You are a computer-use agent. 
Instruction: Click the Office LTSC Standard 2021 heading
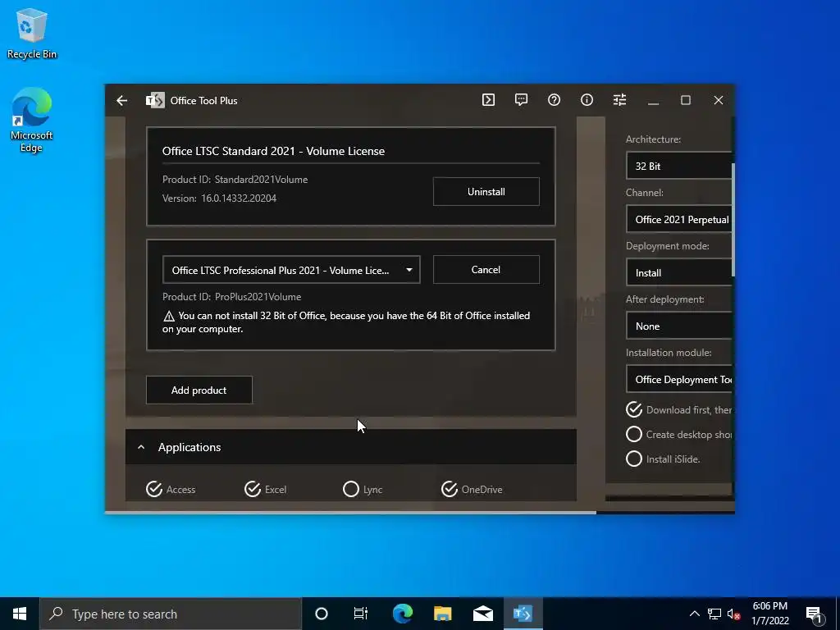click(273, 151)
